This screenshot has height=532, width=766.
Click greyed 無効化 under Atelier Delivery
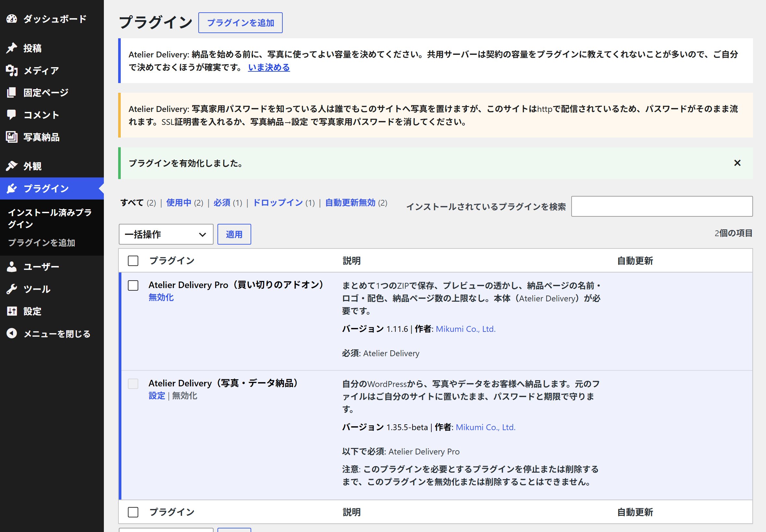[x=184, y=396]
